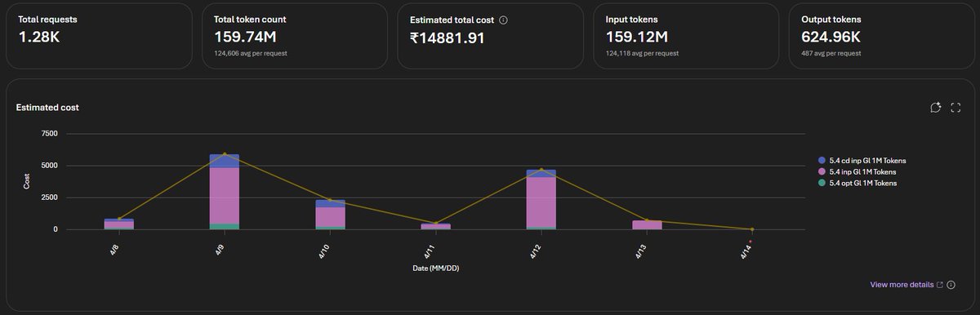980x315 pixels.
Task: Select legend label 5.4 cd inp Gl 1M Tokens
Action: coord(867,161)
